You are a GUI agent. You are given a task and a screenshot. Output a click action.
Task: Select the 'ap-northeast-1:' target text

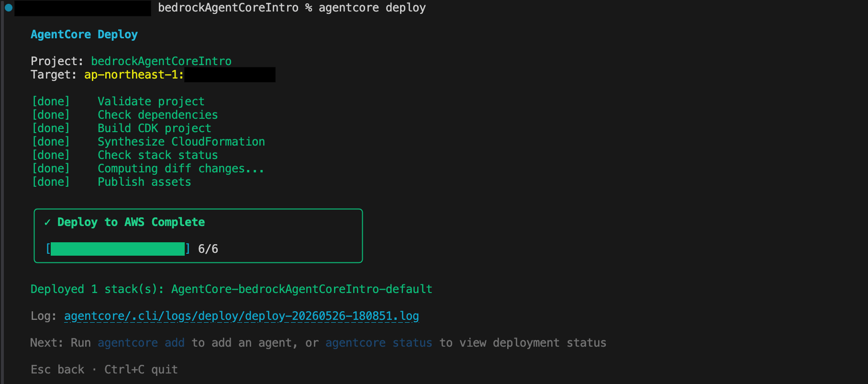(x=134, y=75)
